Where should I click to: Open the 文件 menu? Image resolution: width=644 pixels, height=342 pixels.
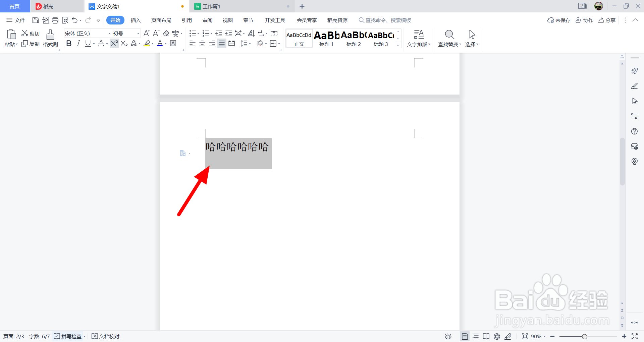pyautogui.click(x=16, y=20)
